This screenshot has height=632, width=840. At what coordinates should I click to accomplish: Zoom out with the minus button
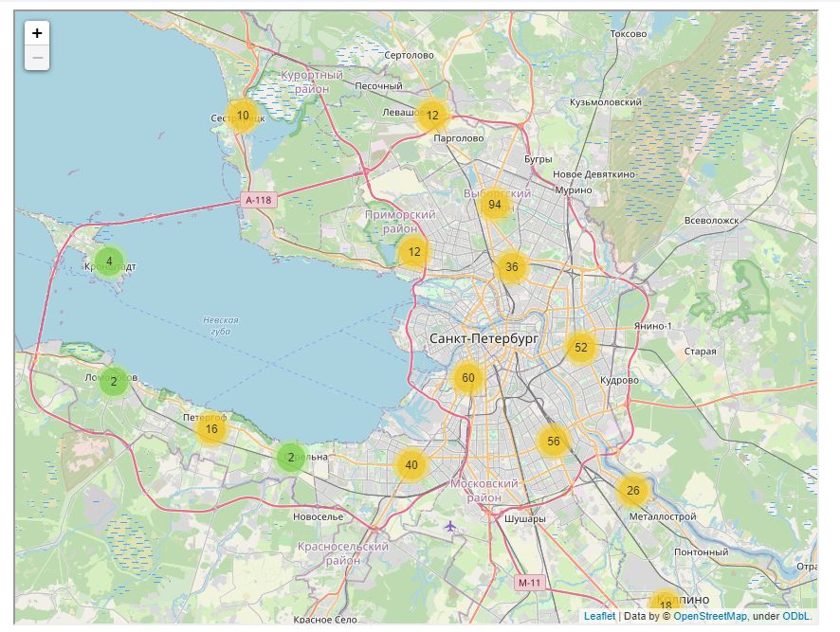pos(37,58)
